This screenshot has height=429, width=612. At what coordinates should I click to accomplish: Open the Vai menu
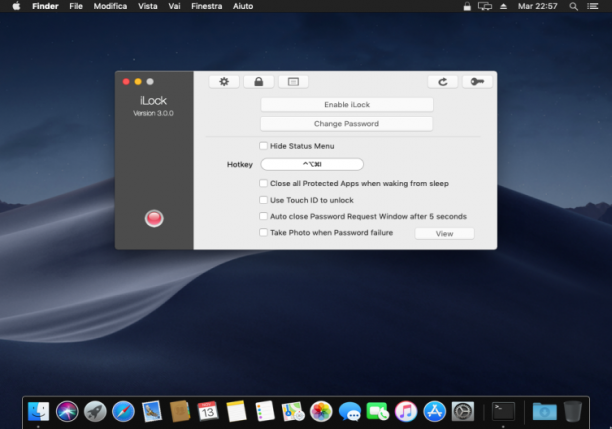[174, 6]
